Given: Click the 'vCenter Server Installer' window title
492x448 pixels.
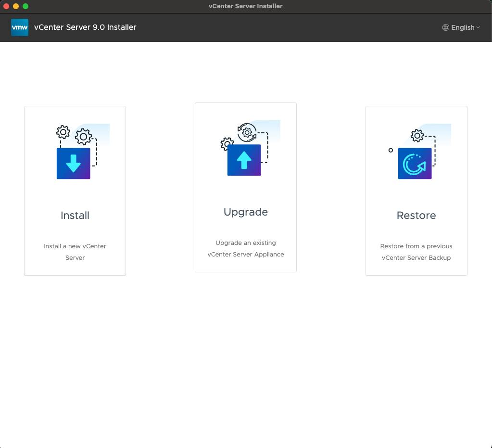Looking at the screenshot, I should (x=246, y=6).
